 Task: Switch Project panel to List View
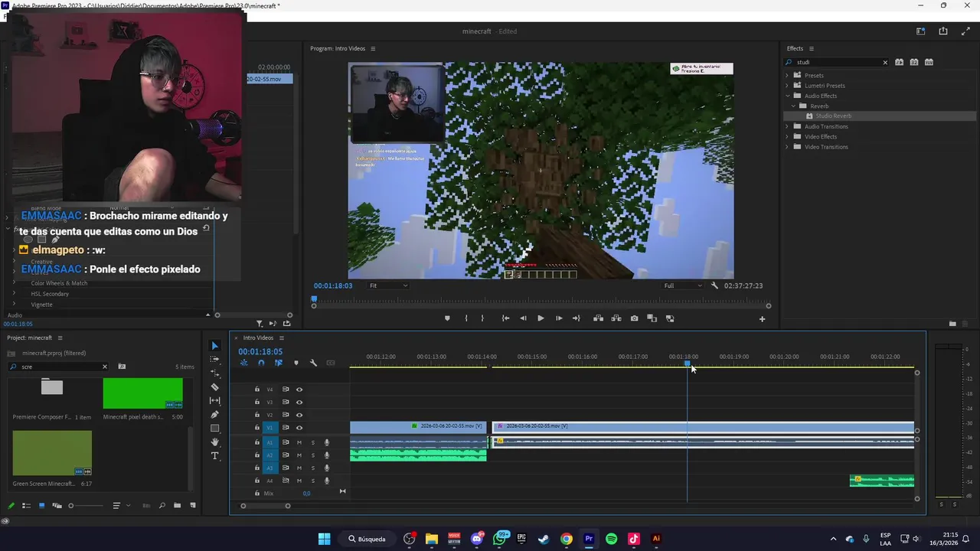(x=26, y=506)
